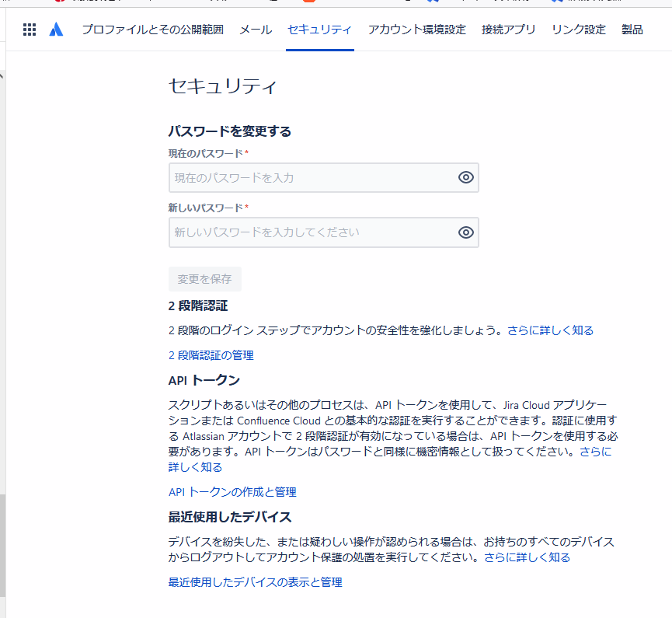Click the Atlassian logo icon
The height and width of the screenshot is (618, 672).
(56, 30)
